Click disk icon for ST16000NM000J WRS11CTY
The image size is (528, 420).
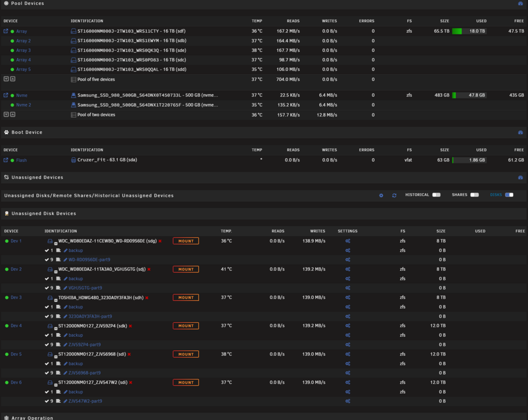[73, 31]
